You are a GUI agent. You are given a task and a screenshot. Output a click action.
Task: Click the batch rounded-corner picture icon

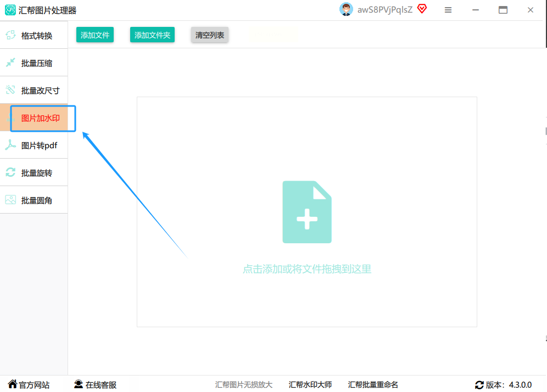10,200
